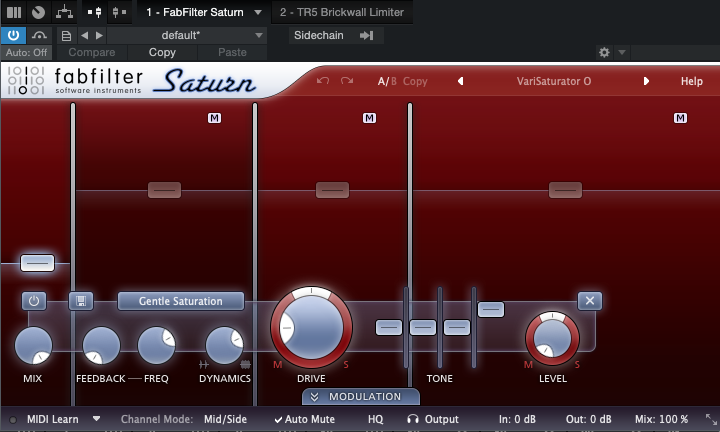Click the rightmost band's level handle
720x432 pixels.
(565, 190)
